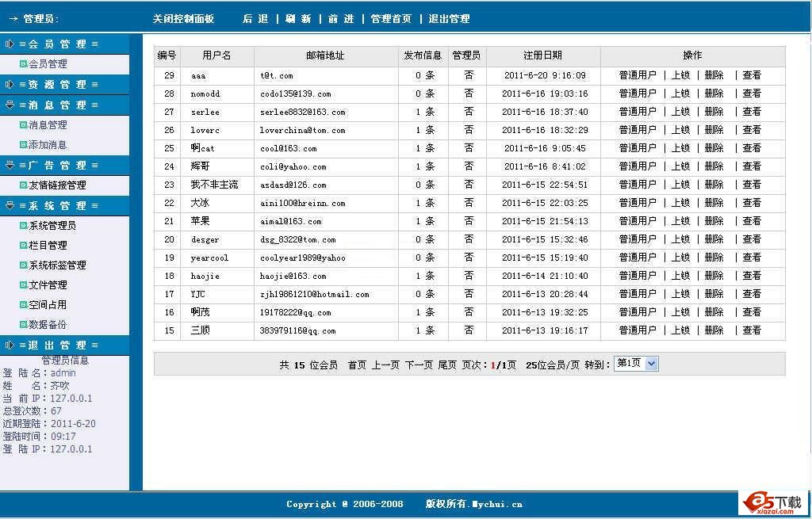Click 普通用户 for user 大冰
The image size is (812, 519).
coord(638,203)
